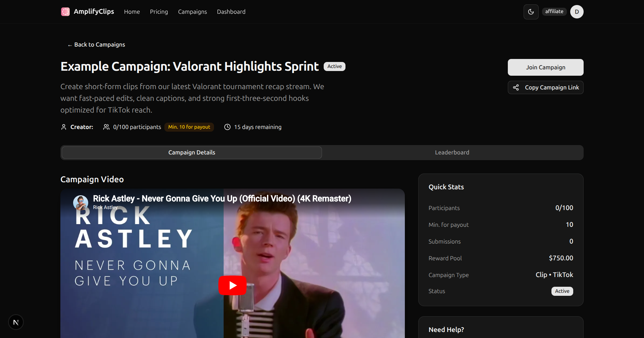
Task: Click the Creator person icon
Action: [x=64, y=127]
